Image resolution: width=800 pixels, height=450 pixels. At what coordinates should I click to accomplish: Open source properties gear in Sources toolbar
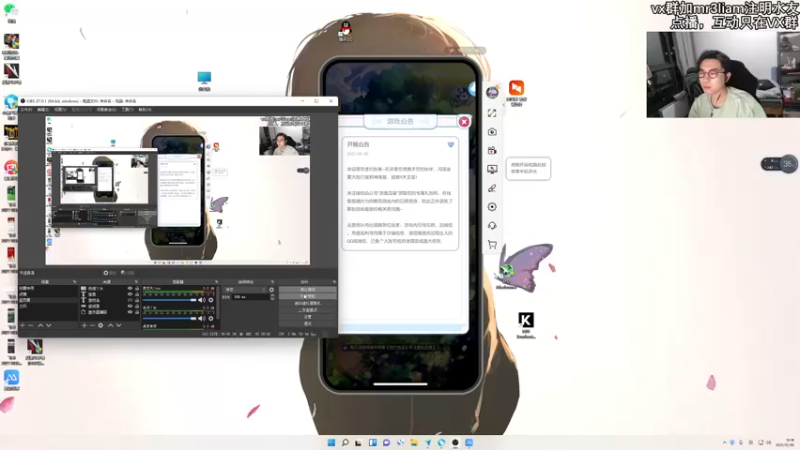coord(101,326)
